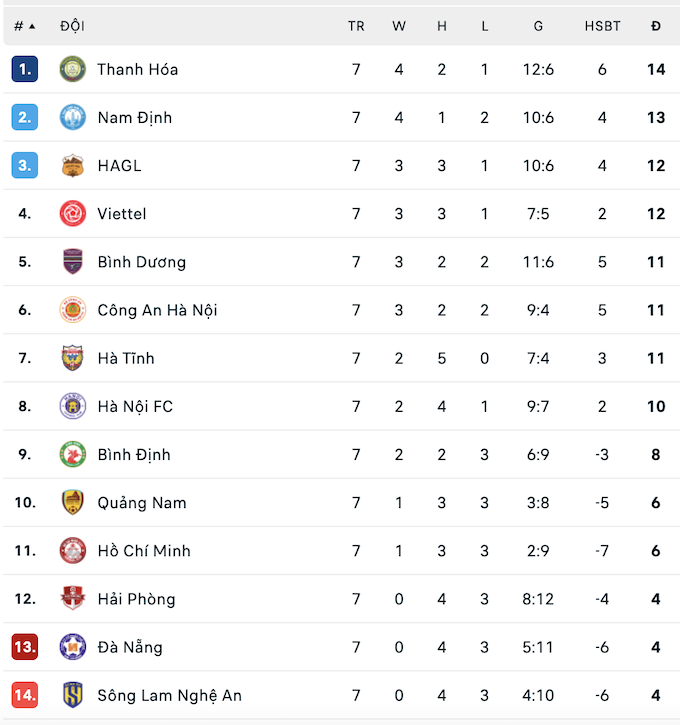Click the Bình Dương shield logo
Screen dimensions: 680x725
click(73, 262)
